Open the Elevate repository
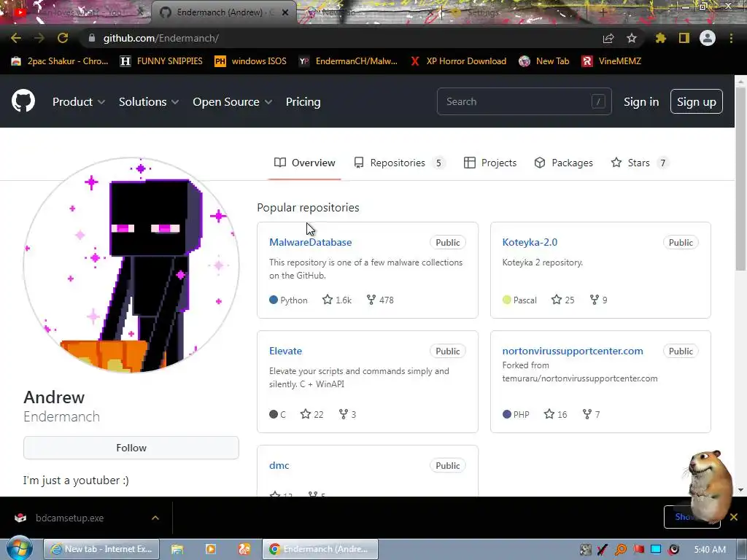747x560 pixels. (x=285, y=351)
